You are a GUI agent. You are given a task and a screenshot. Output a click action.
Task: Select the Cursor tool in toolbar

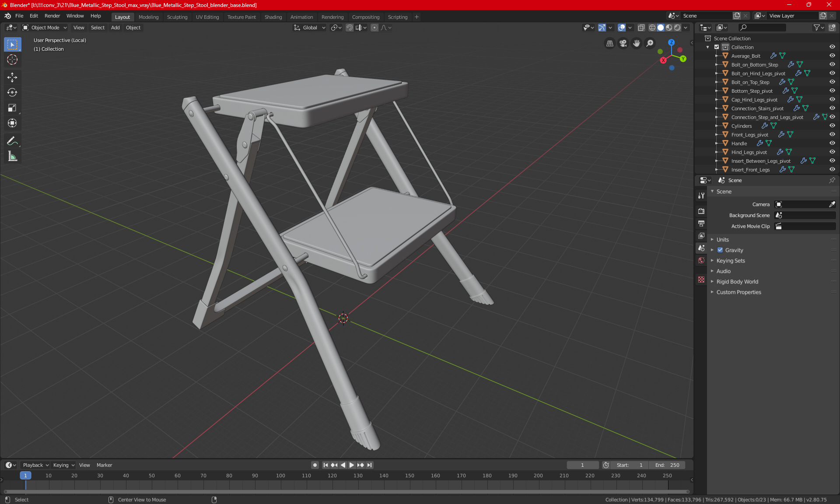(12, 60)
